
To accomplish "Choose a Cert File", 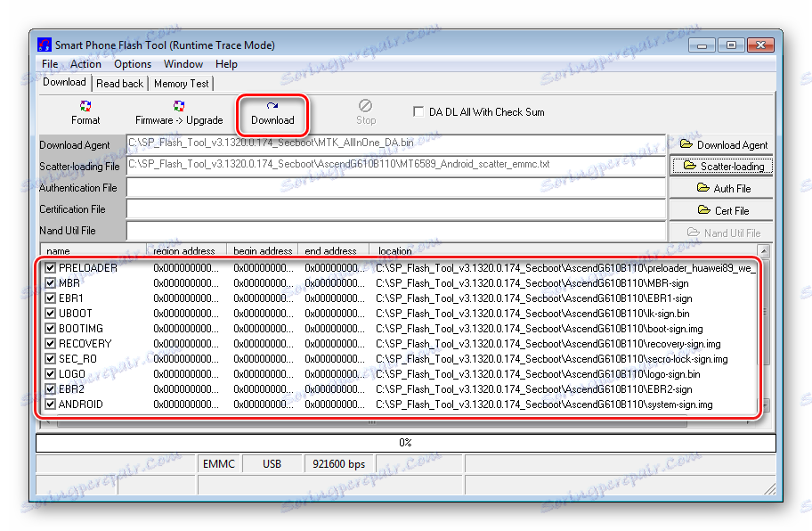I will coord(721,211).
